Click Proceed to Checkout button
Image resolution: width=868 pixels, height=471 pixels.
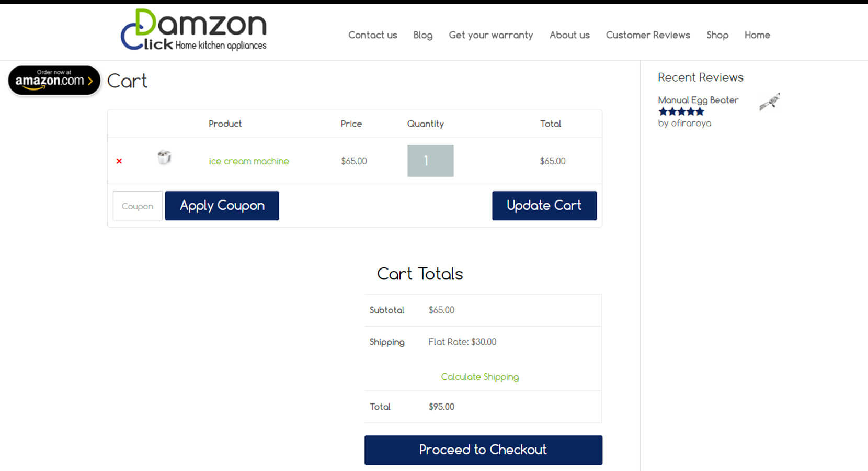tap(483, 450)
